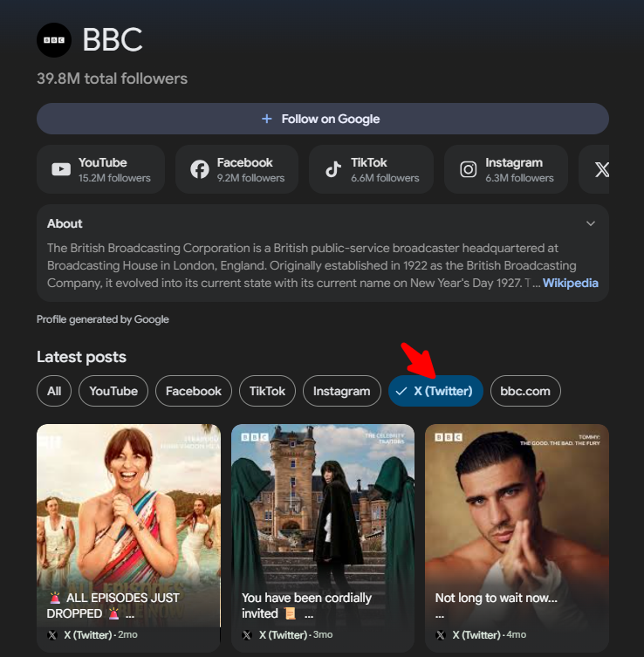This screenshot has height=657, width=644.
Task: Open BBC's Facebook profile chip
Action: click(x=236, y=169)
